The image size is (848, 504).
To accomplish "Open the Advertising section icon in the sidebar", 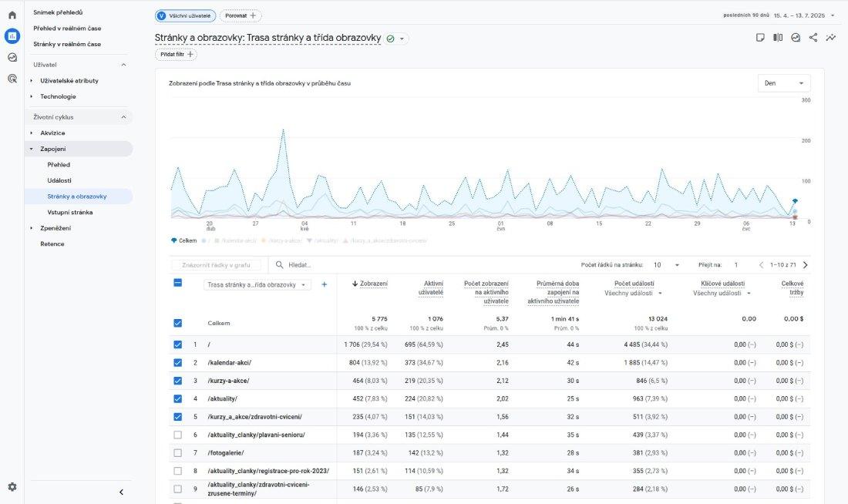I will [x=11, y=78].
